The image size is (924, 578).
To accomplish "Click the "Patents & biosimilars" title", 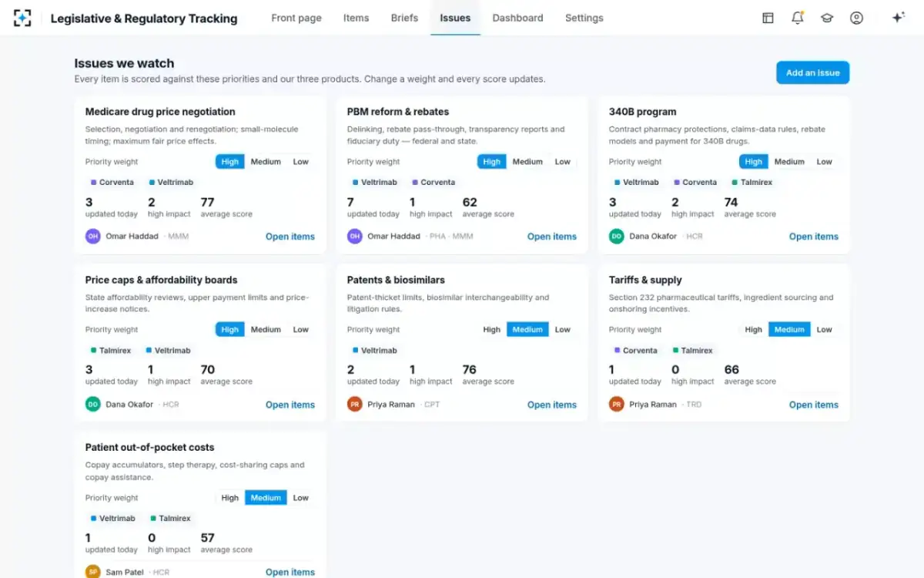I will pyautogui.click(x=396, y=280).
